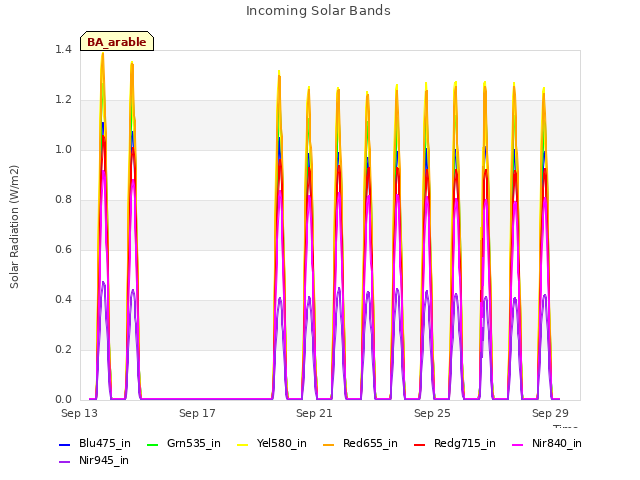The image size is (640, 480).
Task: Click the Sep 29 x-axis tick label
Action: pos(550,413)
